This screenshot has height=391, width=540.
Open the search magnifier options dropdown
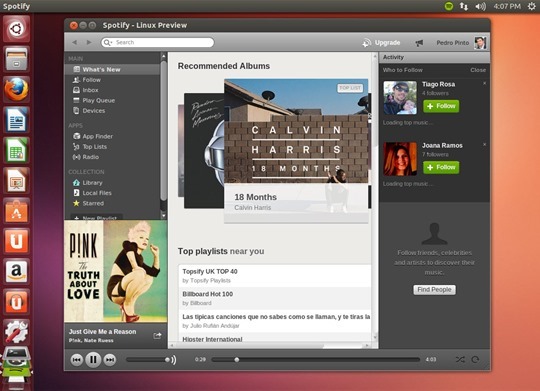click(x=108, y=42)
